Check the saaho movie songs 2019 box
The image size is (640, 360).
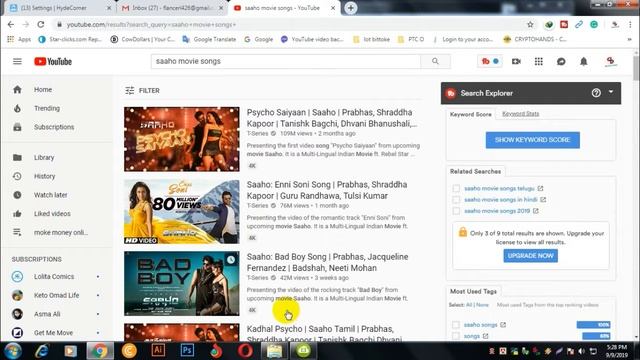(x=456, y=211)
